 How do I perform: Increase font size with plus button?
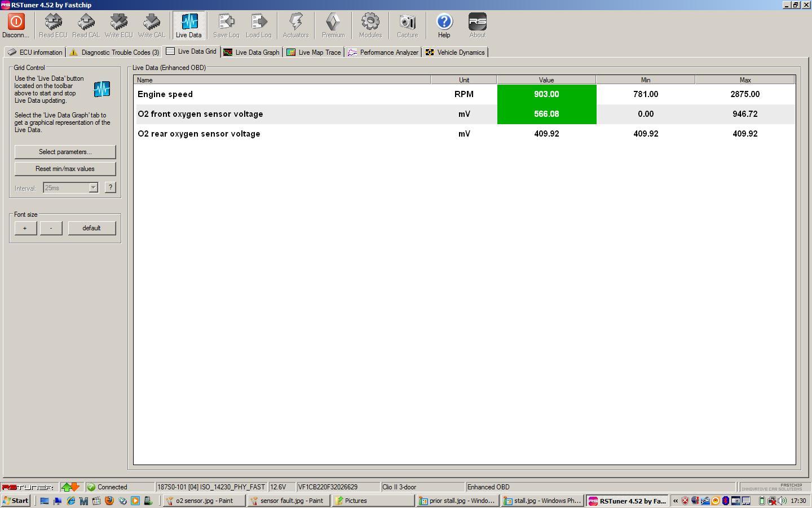(25, 228)
